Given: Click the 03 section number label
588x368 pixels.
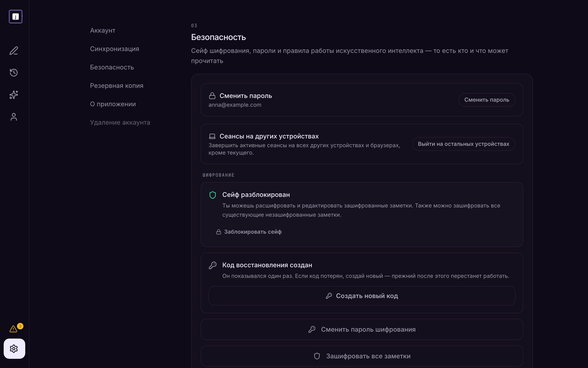Looking at the screenshot, I should [194, 26].
